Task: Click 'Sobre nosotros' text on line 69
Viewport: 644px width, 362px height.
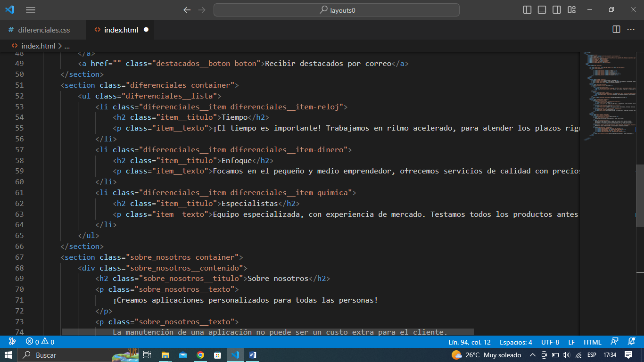Action: [x=278, y=278]
